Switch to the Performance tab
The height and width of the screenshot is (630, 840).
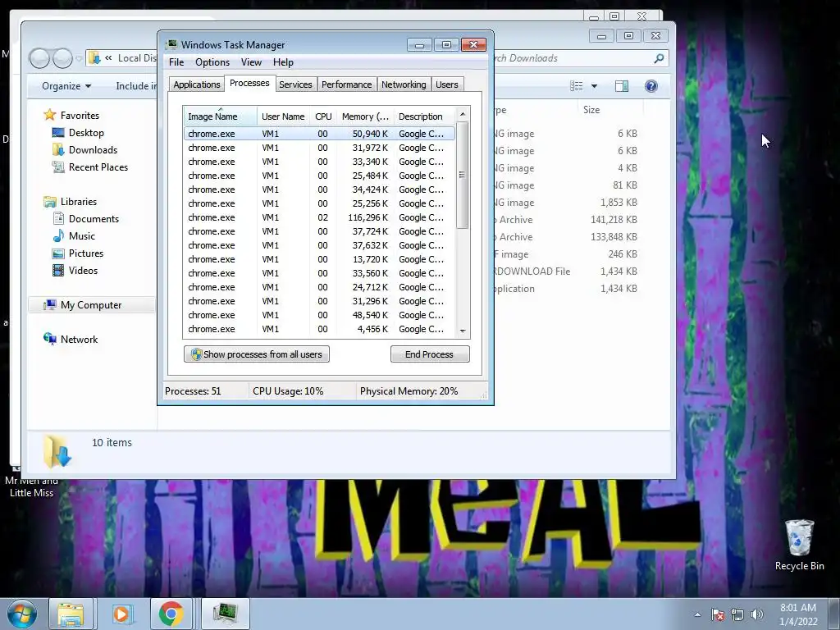346,84
